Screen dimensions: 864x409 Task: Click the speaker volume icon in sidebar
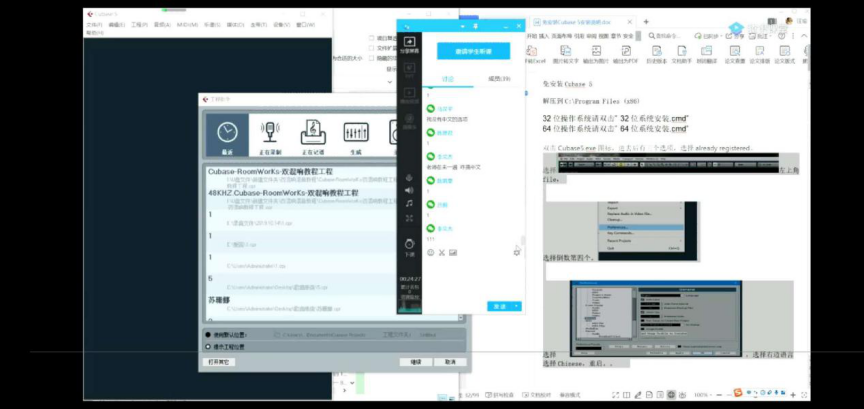point(409,189)
